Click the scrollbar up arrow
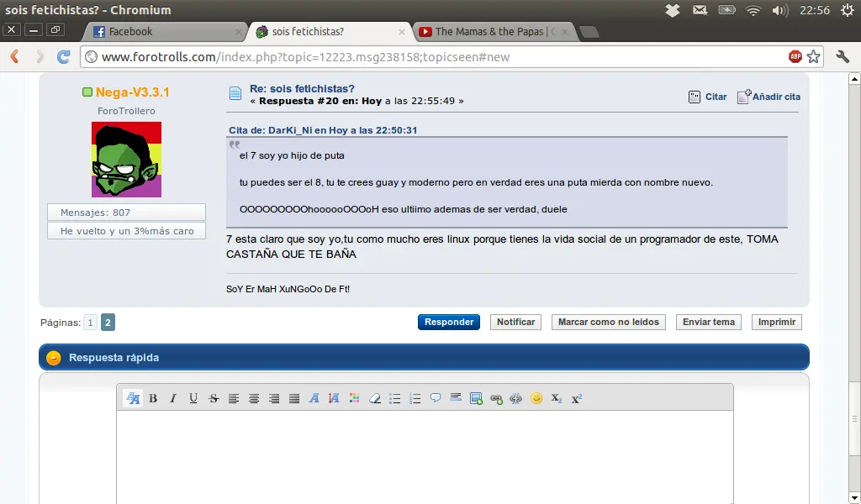 coord(854,79)
